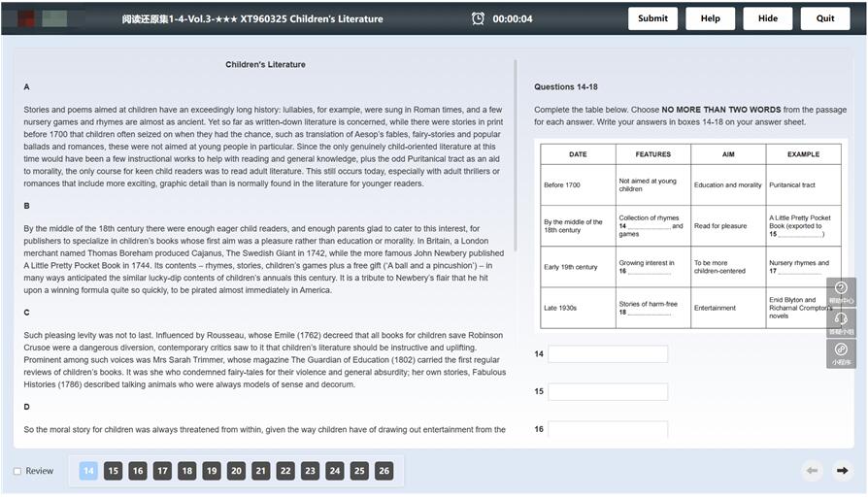Go to question 14
Viewport: 868px width, 498px height.
[88, 471]
